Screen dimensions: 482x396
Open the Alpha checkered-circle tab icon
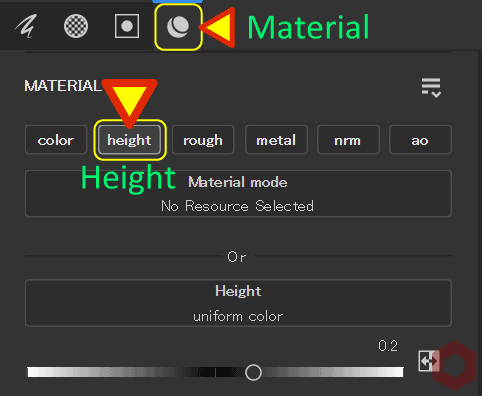[76, 26]
